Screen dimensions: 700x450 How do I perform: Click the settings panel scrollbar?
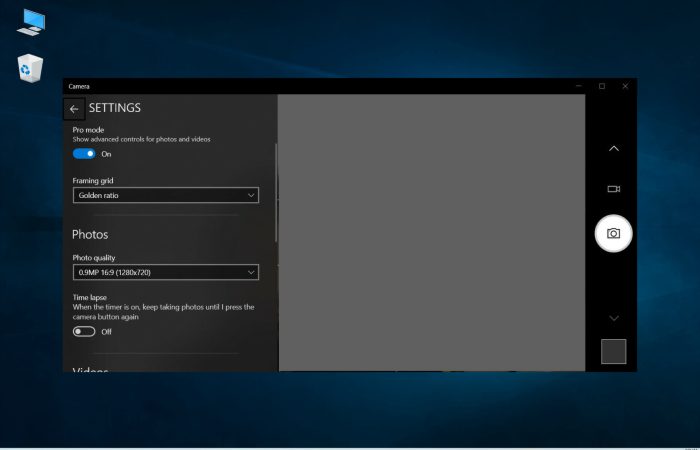(x=276, y=192)
